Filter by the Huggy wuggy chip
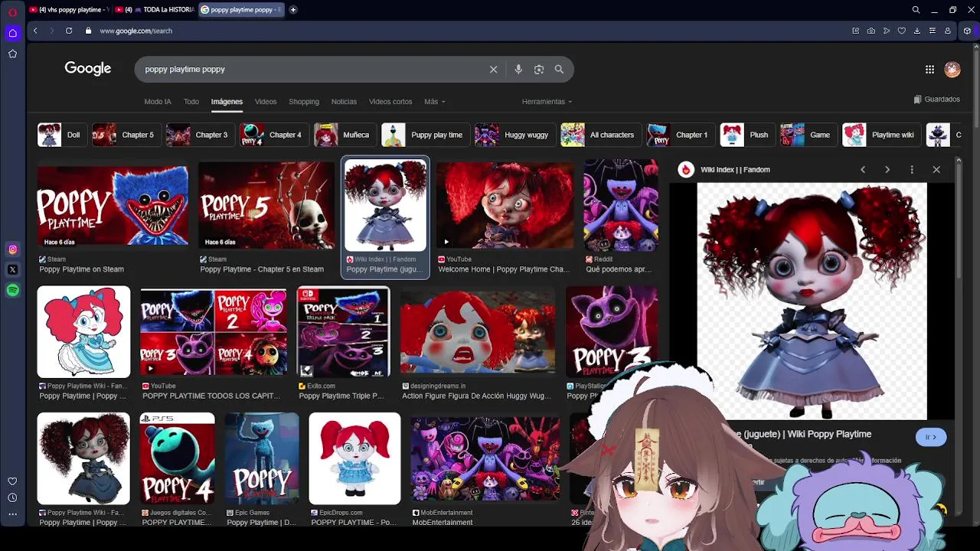The width and height of the screenshot is (980, 551). tap(514, 135)
